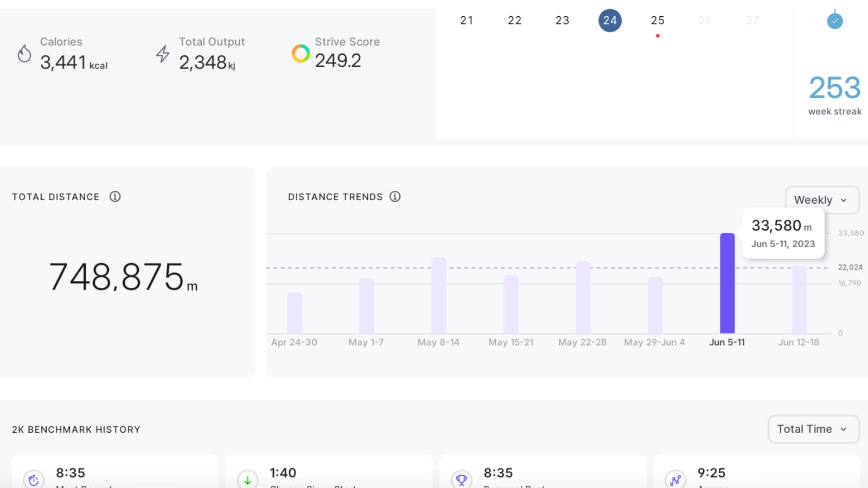Click the Average trend graph icon
Viewport: 868px width, 488px height.
[675, 479]
